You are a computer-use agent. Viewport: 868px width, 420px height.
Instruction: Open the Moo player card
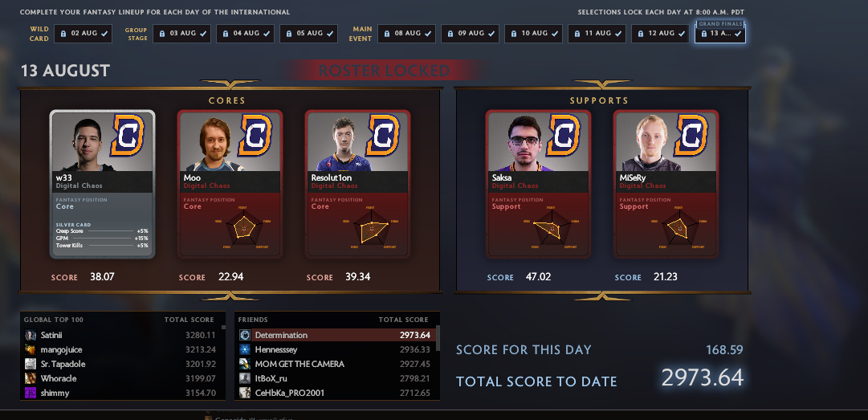[x=230, y=184]
